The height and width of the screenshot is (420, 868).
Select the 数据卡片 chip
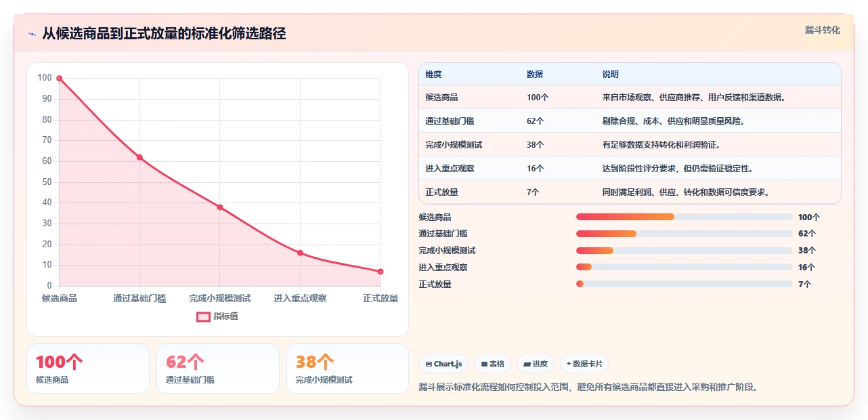(x=584, y=364)
